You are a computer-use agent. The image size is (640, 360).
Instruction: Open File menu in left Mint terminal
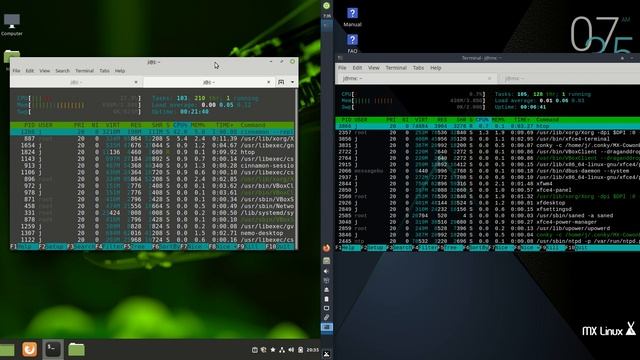(16, 71)
